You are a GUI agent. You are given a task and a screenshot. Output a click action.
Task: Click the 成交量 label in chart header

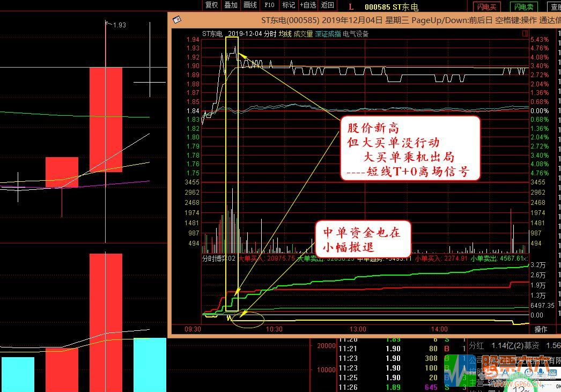(x=303, y=34)
